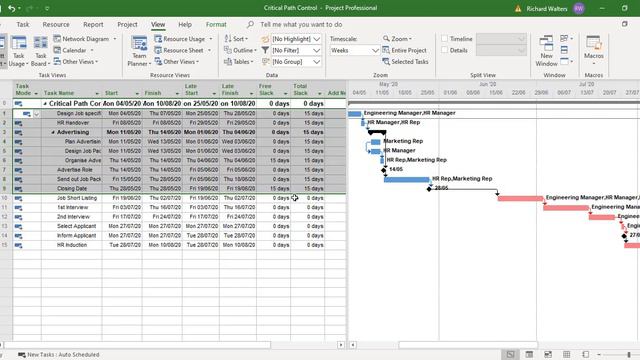Open the Task Usage view

pyautogui.click(x=19, y=52)
